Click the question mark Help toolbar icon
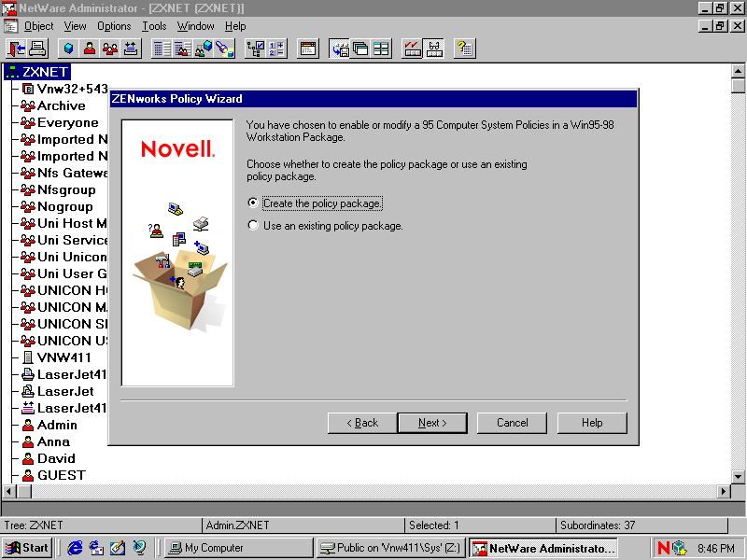 (x=464, y=49)
